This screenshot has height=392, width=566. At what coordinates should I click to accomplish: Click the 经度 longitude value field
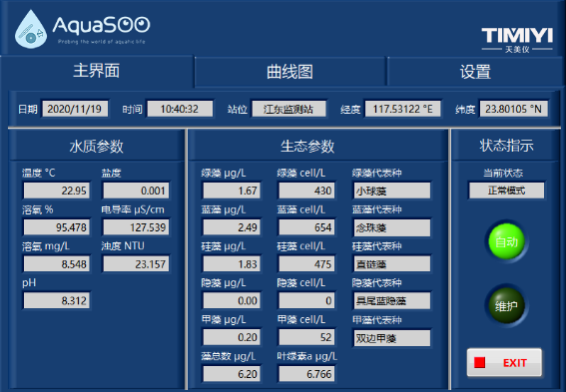pyautogui.click(x=403, y=109)
